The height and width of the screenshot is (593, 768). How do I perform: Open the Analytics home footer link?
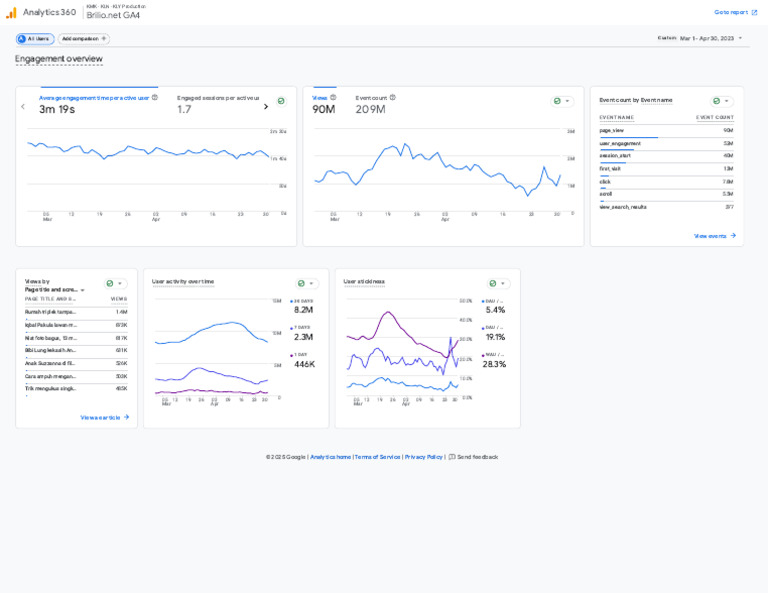[x=331, y=457]
